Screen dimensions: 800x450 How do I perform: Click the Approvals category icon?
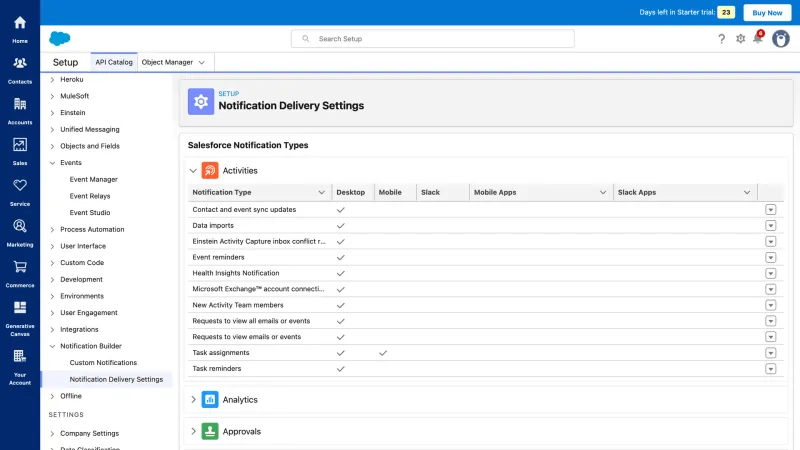(x=210, y=431)
